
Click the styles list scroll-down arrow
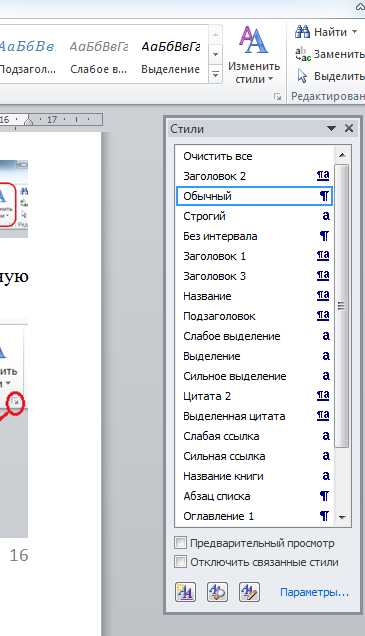[x=342, y=518]
